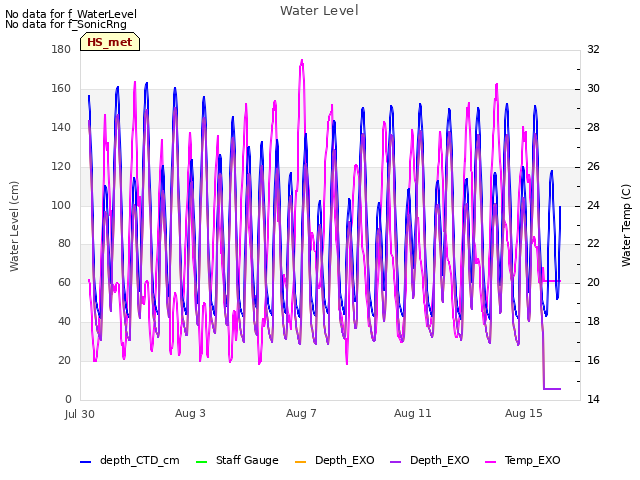This screenshot has height=480, width=640.
Task: Toggle the orange Depth_EXO legend entry
Action: (x=334, y=460)
